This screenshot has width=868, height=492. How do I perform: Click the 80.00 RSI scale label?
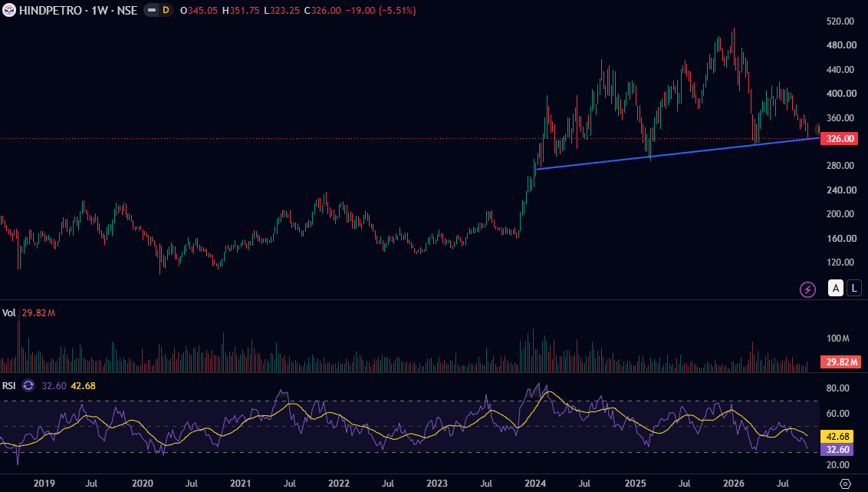837,388
